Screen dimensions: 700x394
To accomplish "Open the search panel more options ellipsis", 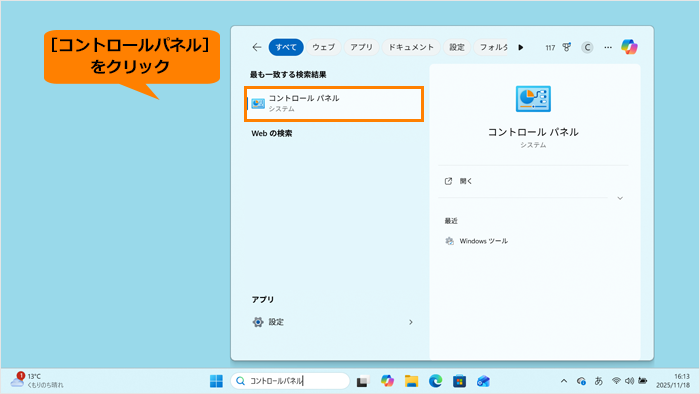I will pyautogui.click(x=608, y=47).
